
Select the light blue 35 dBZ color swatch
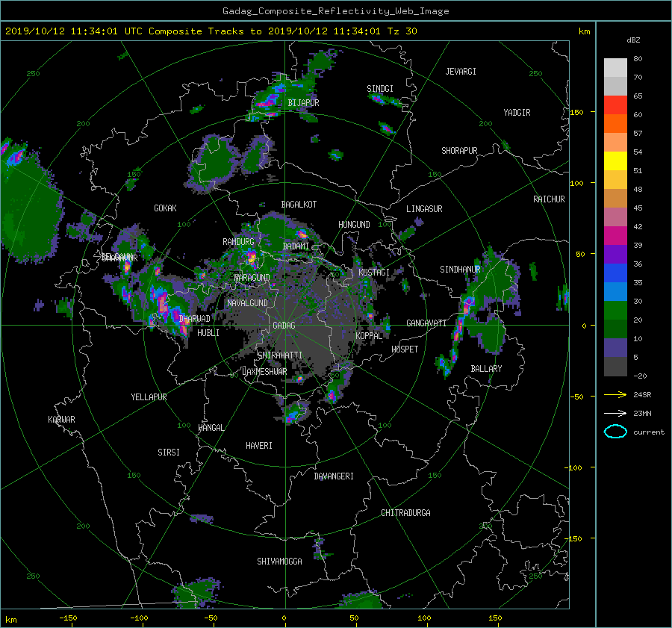point(615,291)
